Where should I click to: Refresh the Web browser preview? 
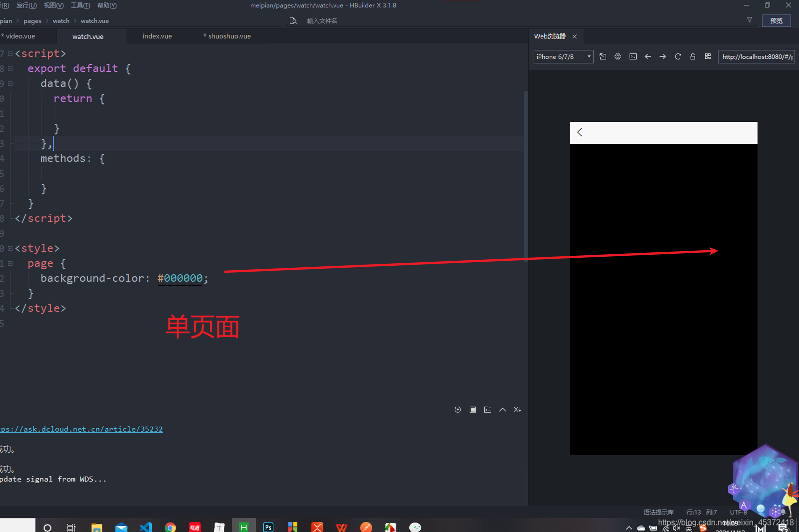coord(678,56)
